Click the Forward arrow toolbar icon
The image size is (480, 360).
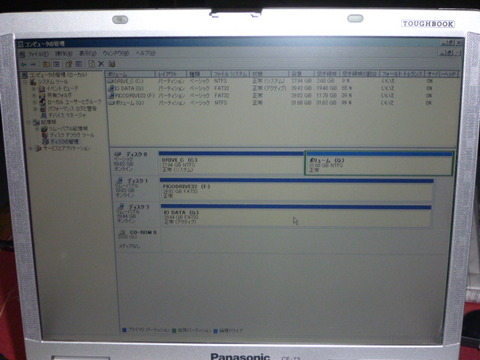click(x=33, y=64)
